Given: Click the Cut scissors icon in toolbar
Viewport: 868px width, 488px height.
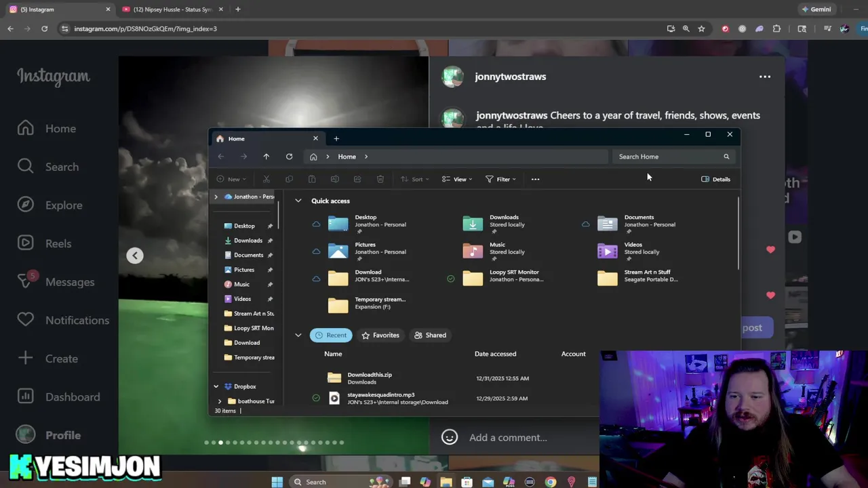Looking at the screenshot, I should tap(266, 179).
